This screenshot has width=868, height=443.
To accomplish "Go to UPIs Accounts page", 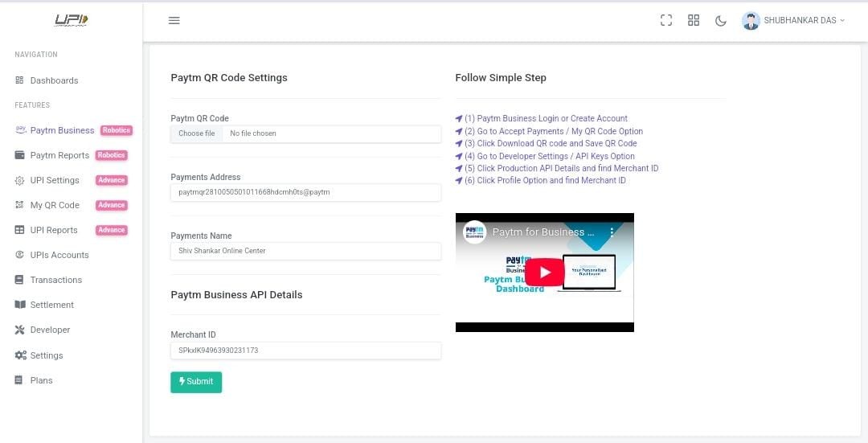I will [59, 255].
